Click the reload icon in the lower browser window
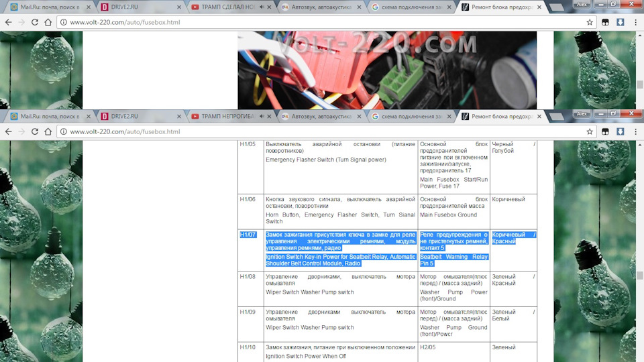The height and width of the screenshot is (362, 644). pyautogui.click(x=34, y=132)
